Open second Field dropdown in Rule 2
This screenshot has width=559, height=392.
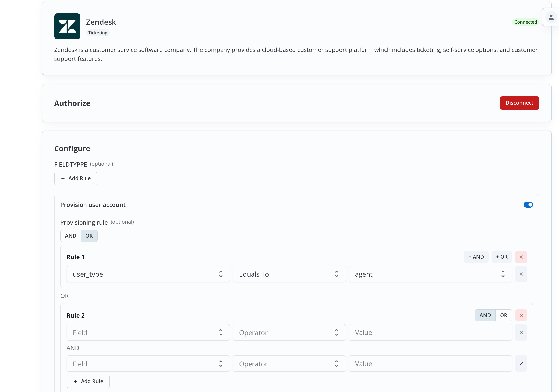coord(148,364)
